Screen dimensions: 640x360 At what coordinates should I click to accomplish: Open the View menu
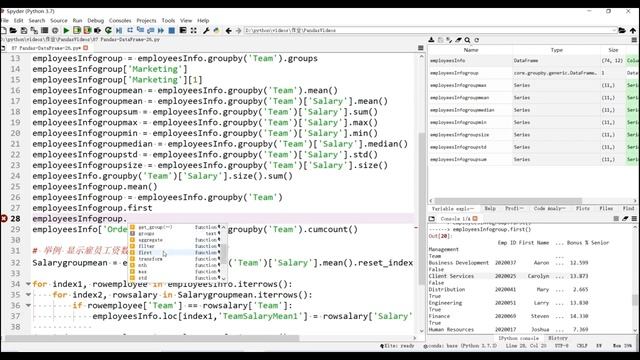coord(186,20)
